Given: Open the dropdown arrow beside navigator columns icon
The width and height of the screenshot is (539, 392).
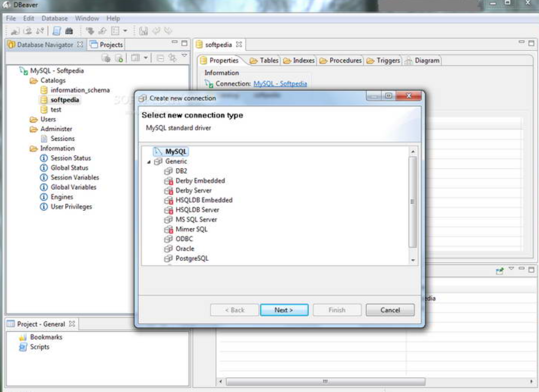Looking at the screenshot, I should (x=146, y=57).
